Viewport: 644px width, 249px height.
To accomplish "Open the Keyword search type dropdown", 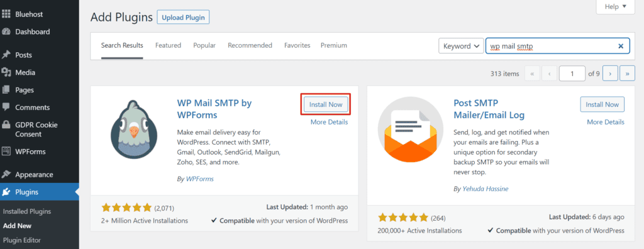I will click(461, 46).
